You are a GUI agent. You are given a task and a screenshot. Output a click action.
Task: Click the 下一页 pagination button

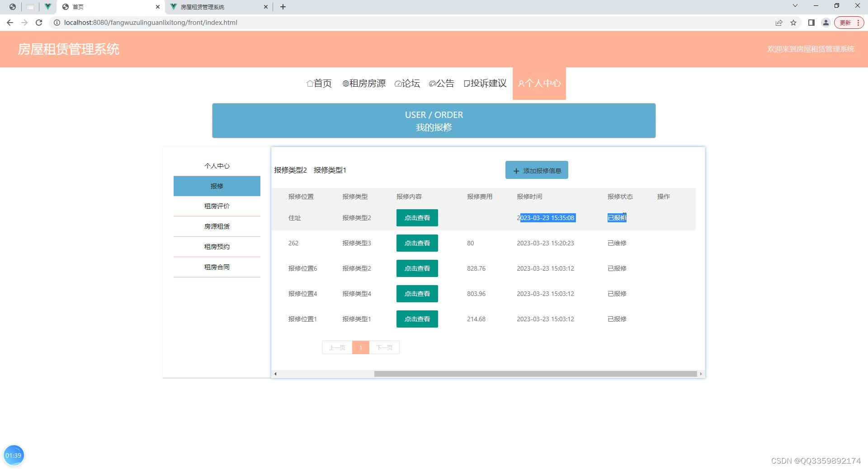(384, 347)
